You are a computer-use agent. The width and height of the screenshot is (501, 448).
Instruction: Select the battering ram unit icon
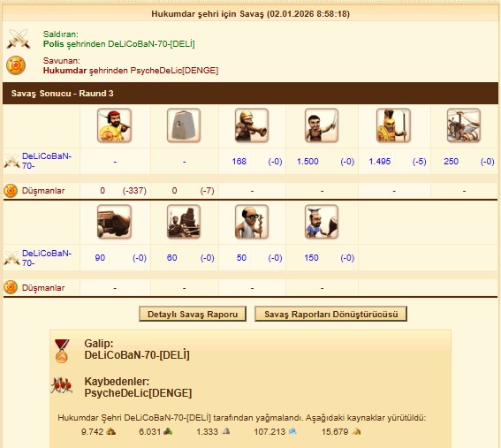point(114,222)
